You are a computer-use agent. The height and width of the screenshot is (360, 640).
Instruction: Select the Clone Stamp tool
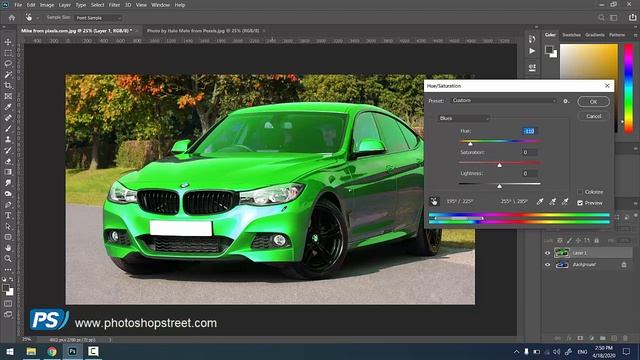[8, 140]
